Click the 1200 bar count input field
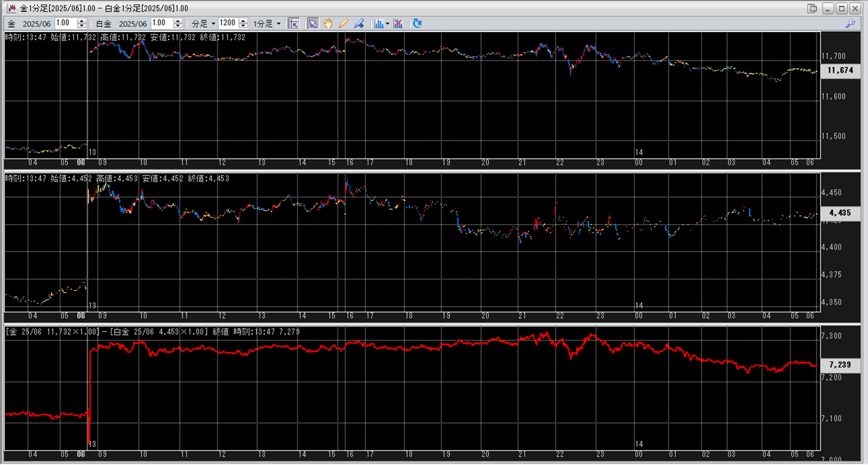868x465 pixels. pyautogui.click(x=228, y=23)
